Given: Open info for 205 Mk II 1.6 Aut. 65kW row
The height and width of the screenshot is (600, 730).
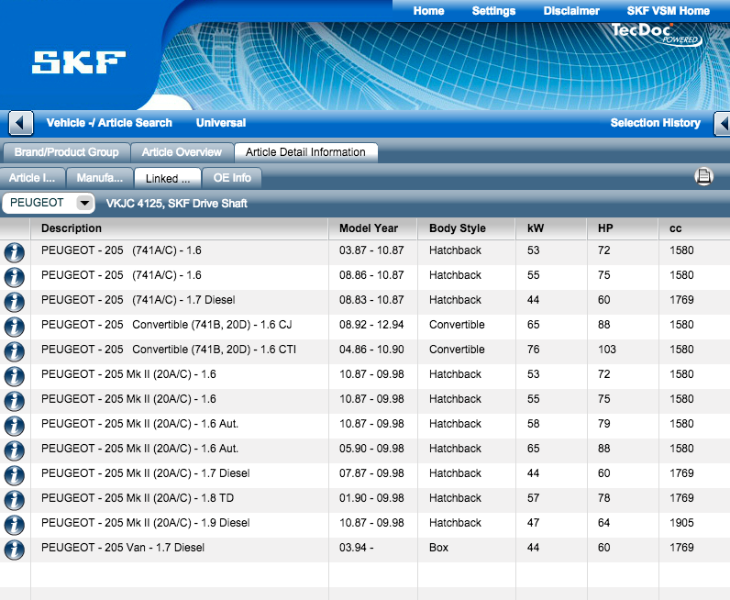Looking at the screenshot, I should [x=14, y=451].
